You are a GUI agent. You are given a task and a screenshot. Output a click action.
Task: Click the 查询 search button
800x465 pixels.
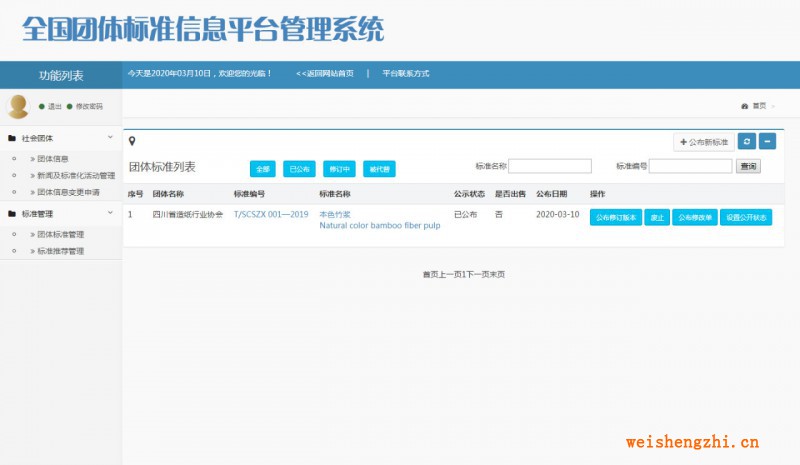tap(748, 166)
